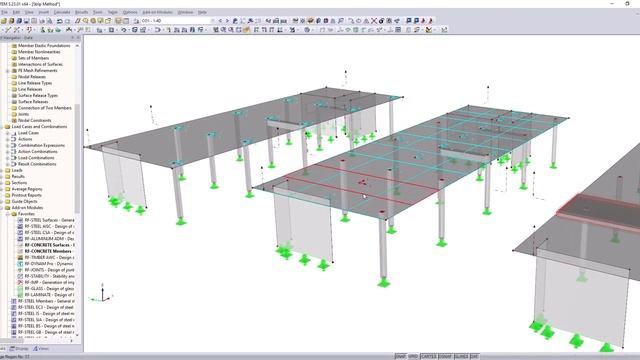
Task: Open RF-STABILITY module entry
Action: (49, 276)
